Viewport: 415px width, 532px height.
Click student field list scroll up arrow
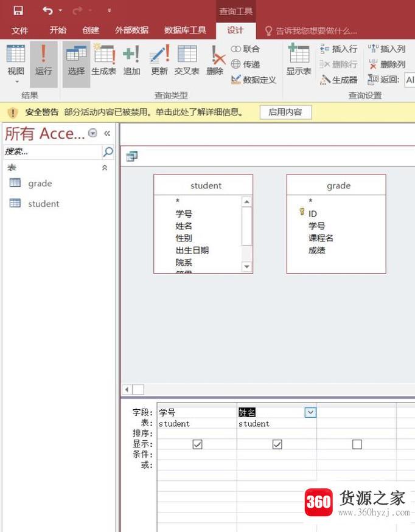pyautogui.click(x=246, y=202)
